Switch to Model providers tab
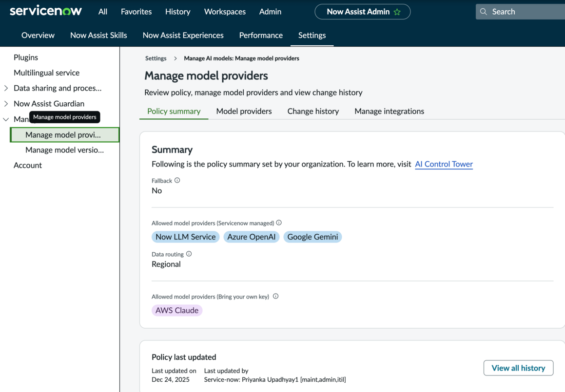The image size is (565, 392). [244, 111]
